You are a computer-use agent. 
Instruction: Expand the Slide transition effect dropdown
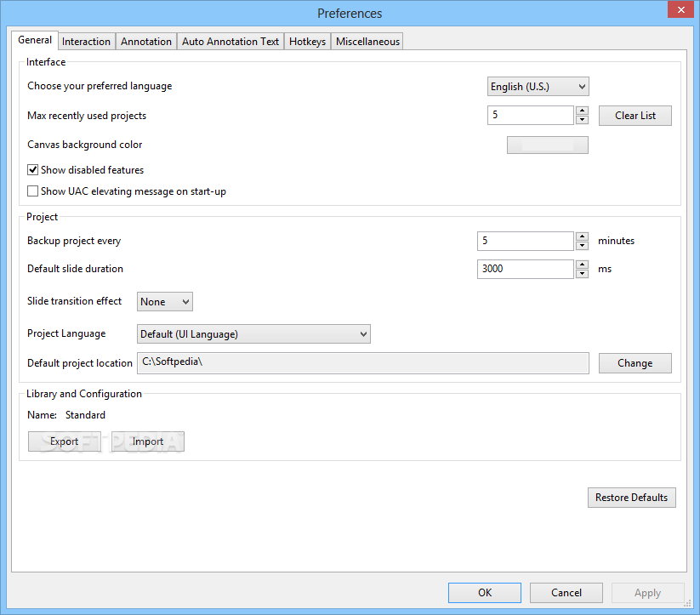(x=165, y=302)
